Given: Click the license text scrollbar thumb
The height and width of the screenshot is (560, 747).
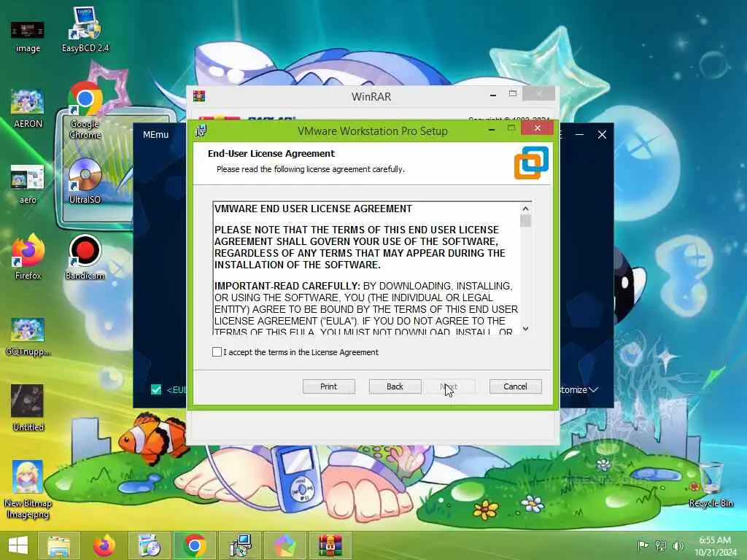Looking at the screenshot, I should pos(525,221).
